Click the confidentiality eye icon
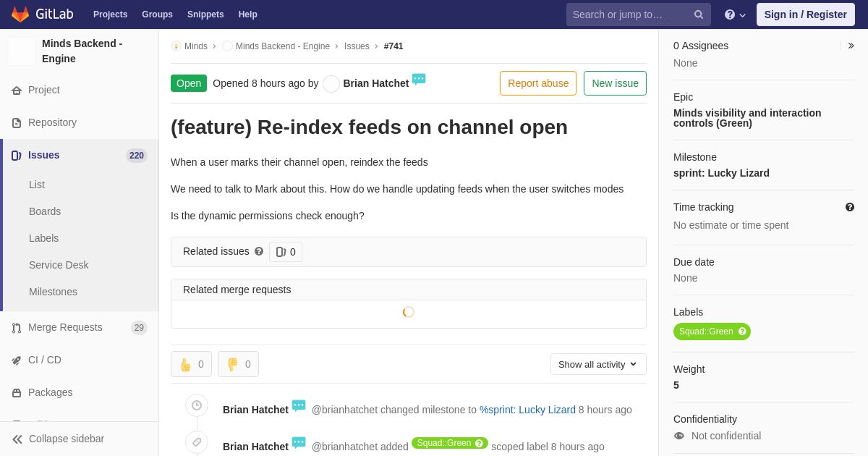 tap(679, 436)
